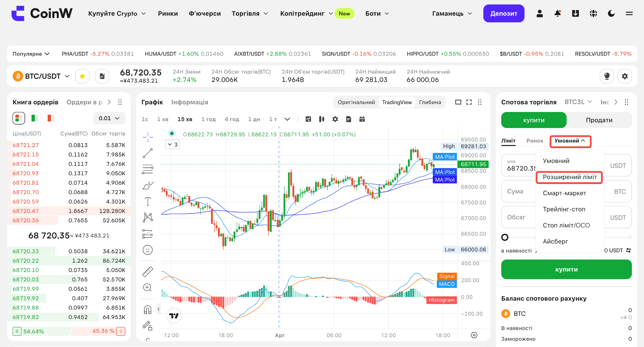The width and height of the screenshot is (644, 347).
Task: Select the trend line drawing tool
Action: [147, 153]
